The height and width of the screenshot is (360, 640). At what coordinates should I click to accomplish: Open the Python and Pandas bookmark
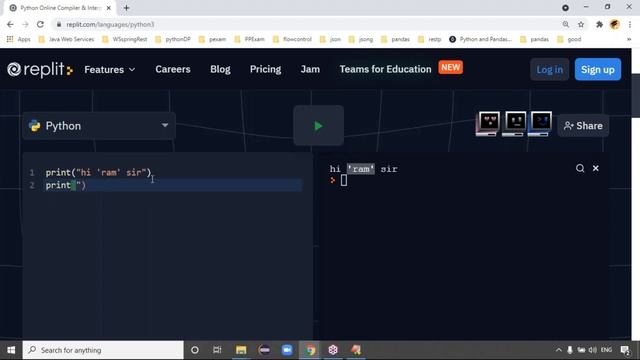(481, 39)
